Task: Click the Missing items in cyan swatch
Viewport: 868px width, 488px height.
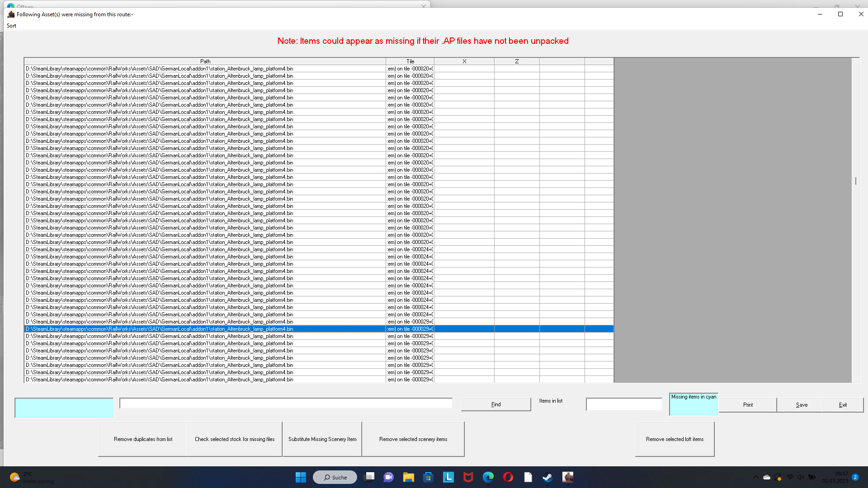Action: click(693, 405)
